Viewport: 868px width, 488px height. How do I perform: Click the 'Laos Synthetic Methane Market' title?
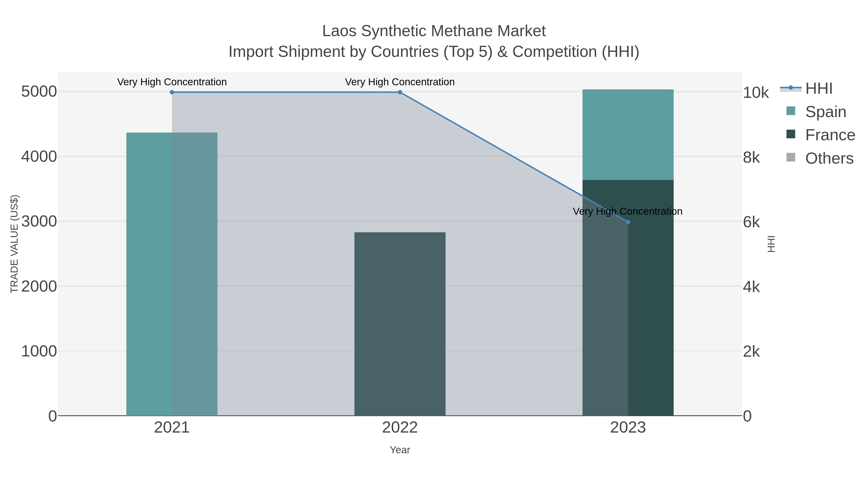tap(434, 31)
